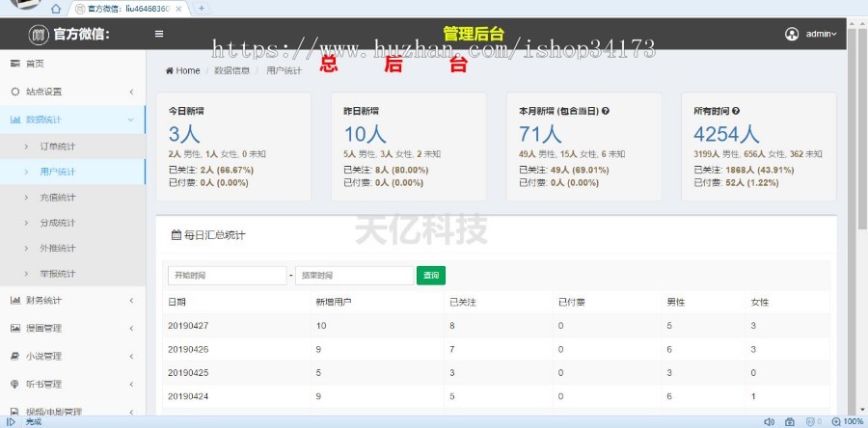Select the 20190427 date row
The width and height of the screenshot is (868, 428).
click(496, 326)
